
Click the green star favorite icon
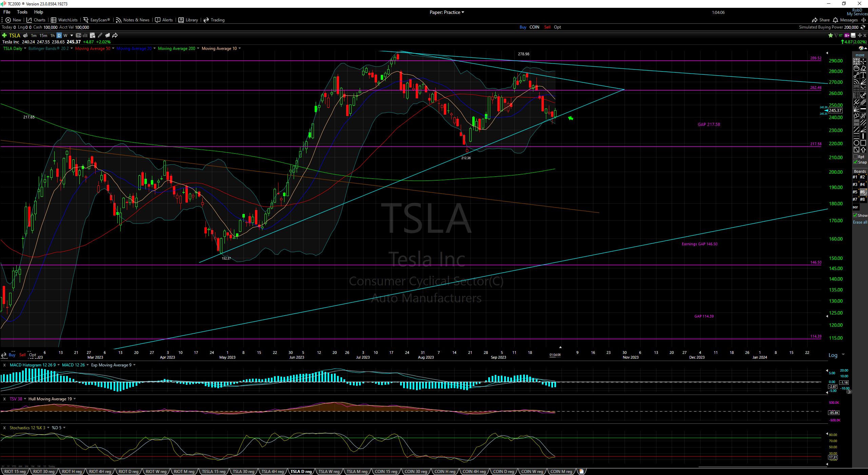point(831,35)
